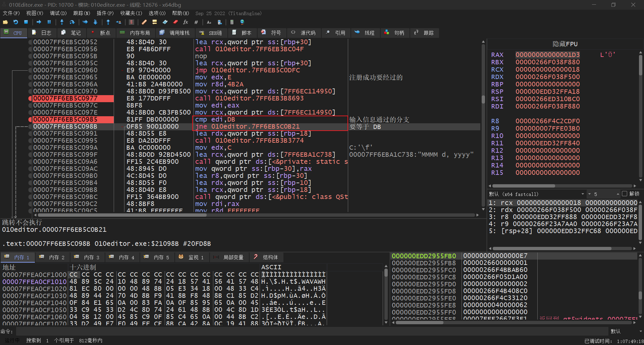
Task: Enable the 解锁 checkbox
Action: point(624,194)
